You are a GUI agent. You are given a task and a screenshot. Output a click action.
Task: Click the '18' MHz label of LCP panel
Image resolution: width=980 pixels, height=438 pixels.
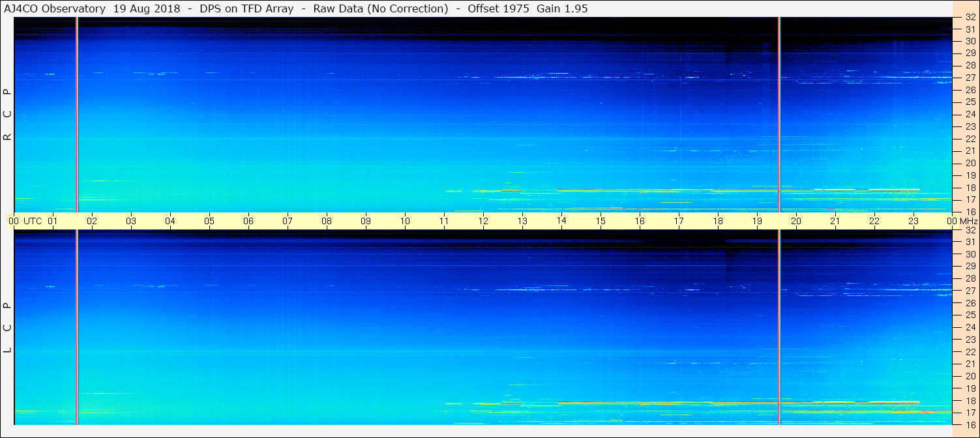[x=970, y=401]
